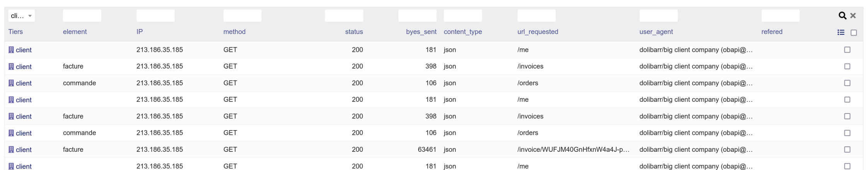Screen dimensions: 868x170
Task: Click the content_type filter field
Action: [x=463, y=16]
